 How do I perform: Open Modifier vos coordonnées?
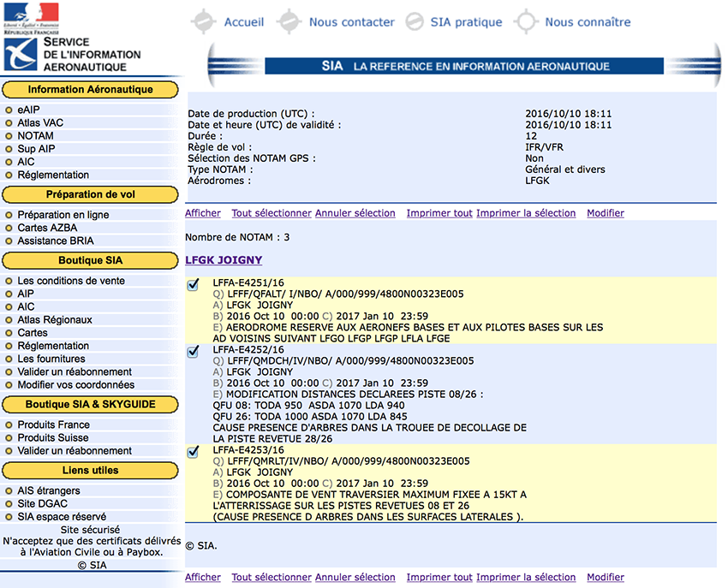76,385
